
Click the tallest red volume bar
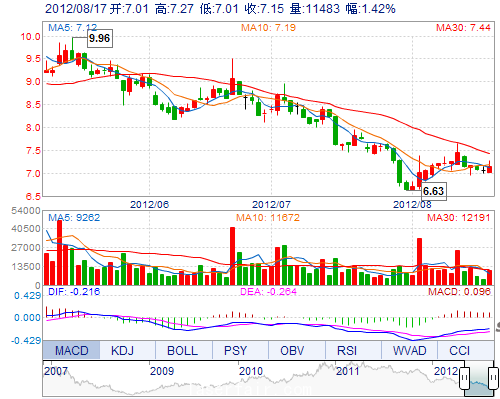(x=60, y=252)
